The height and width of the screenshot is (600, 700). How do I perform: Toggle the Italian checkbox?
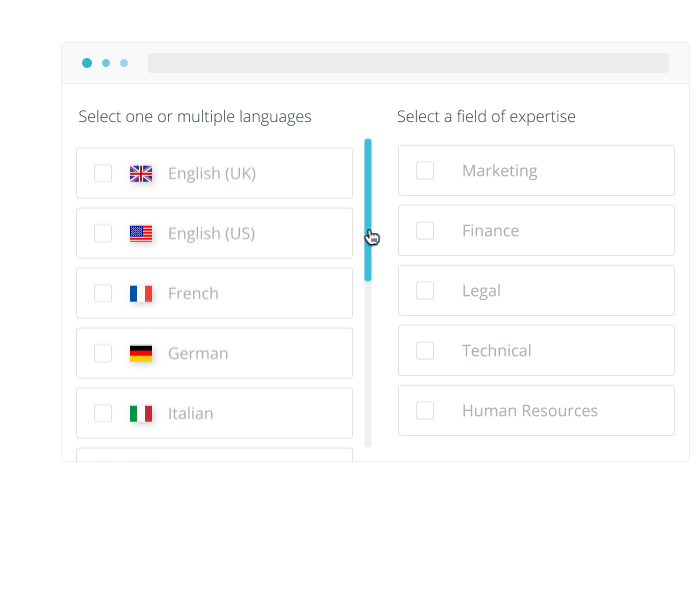(x=103, y=414)
